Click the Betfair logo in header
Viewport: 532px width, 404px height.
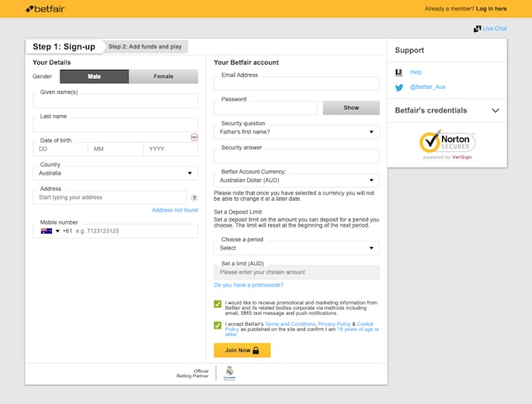click(45, 9)
